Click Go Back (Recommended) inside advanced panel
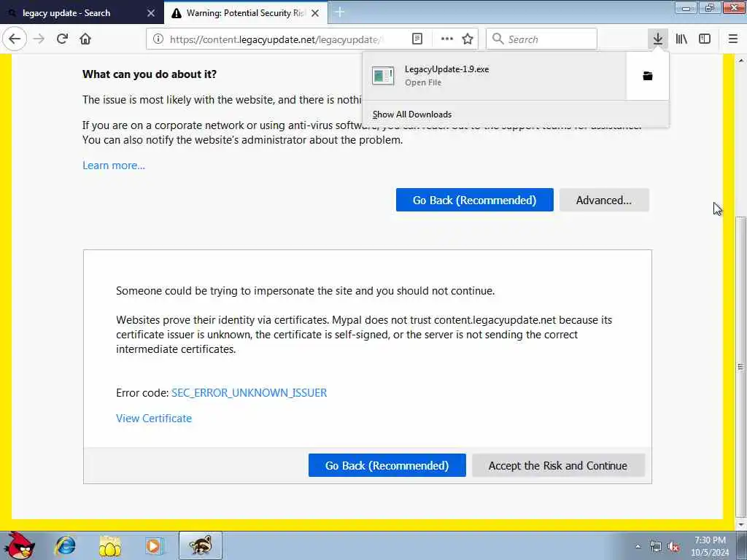Viewport: 747px width, 560px height. pos(387,465)
